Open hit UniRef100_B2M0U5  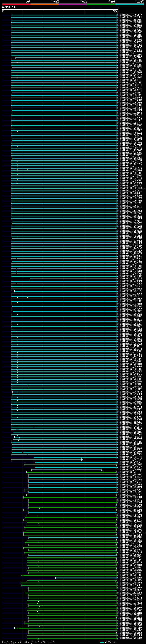pyautogui.click(x=131, y=542)
